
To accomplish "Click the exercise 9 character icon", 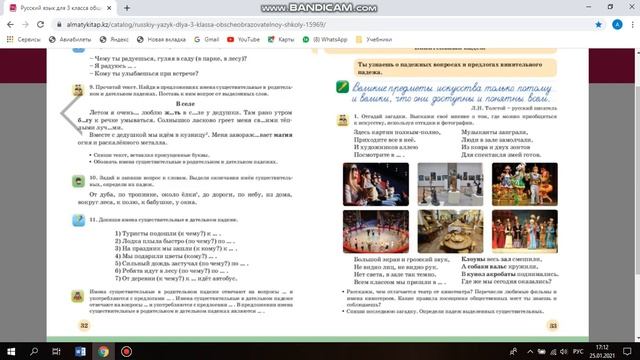I will 78,90.
